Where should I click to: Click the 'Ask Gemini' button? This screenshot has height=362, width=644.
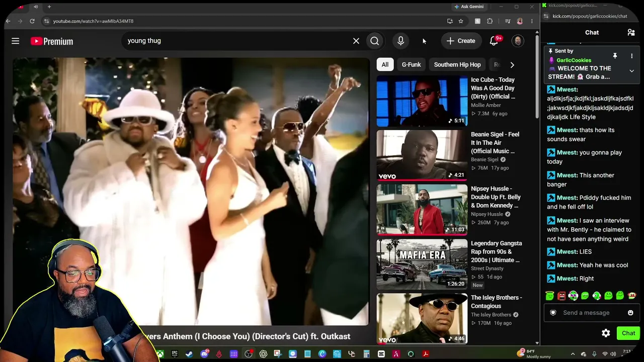click(469, 7)
